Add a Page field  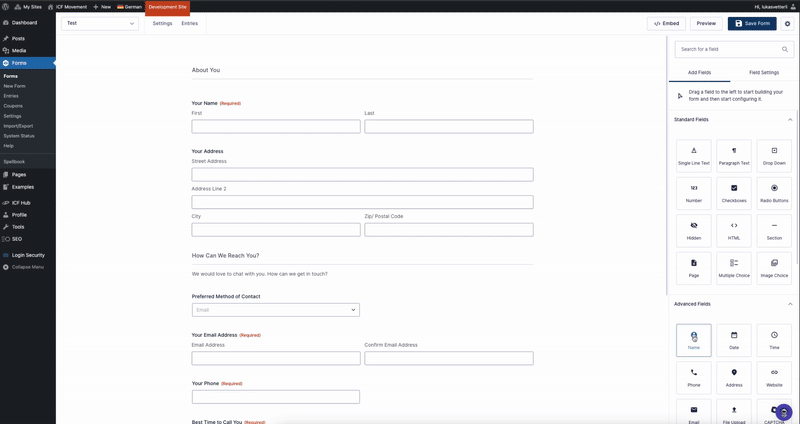coord(693,268)
